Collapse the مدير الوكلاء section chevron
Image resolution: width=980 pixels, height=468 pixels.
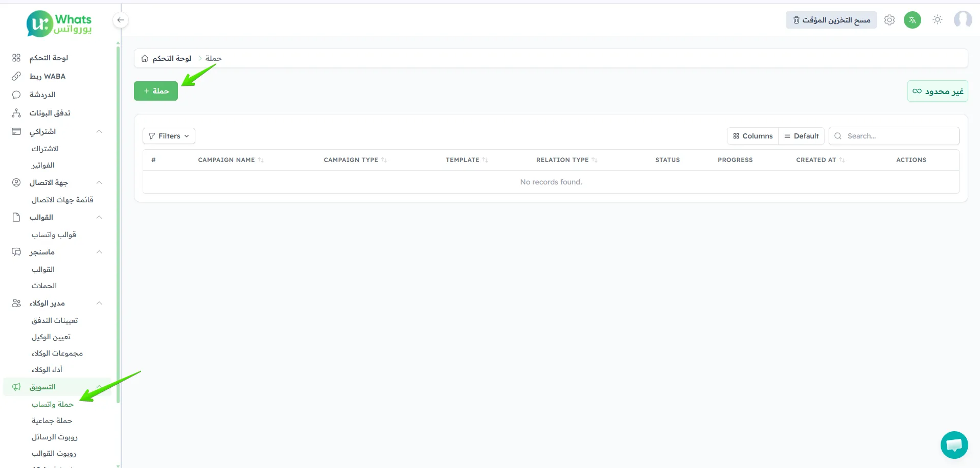pyautogui.click(x=99, y=303)
